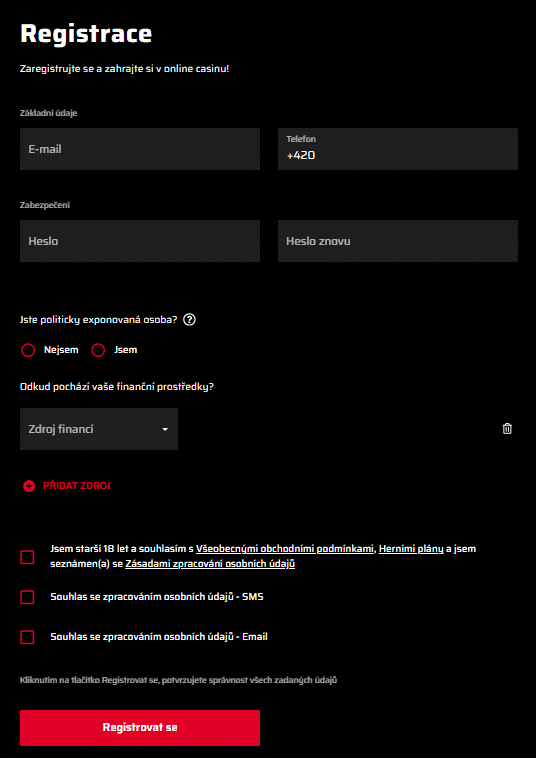Click the help question mark icon
Image resolution: width=536 pixels, height=758 pixels.
point(190,320)
